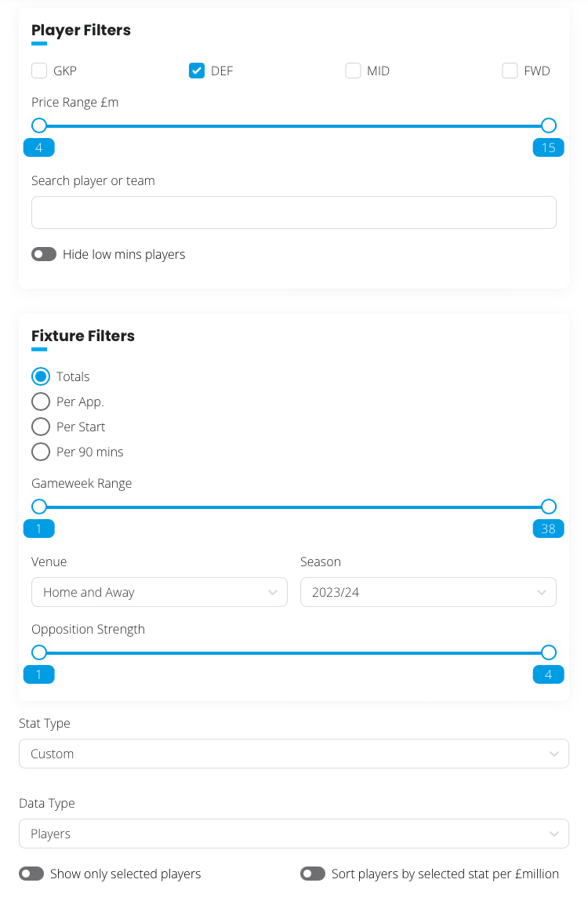The image size is (588, 901).
Task: Enable Show only selected players toggle
Action: click(31, 874)
